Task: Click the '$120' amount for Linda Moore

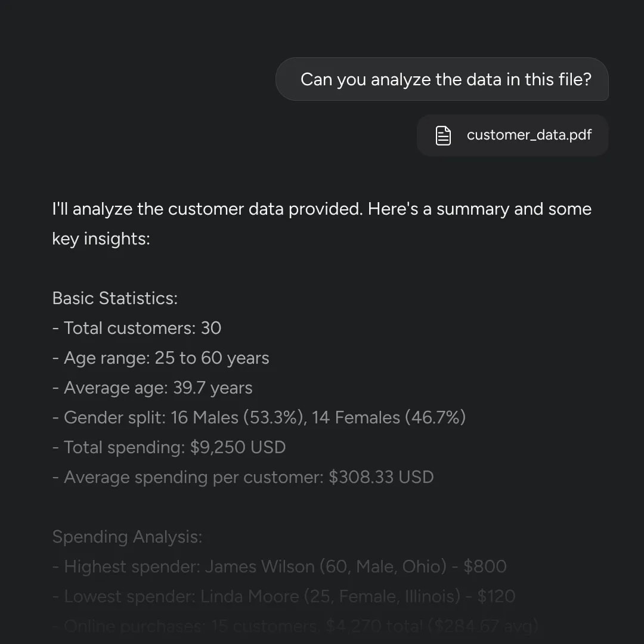Action: pyautogui.click(x=496, y=596)
